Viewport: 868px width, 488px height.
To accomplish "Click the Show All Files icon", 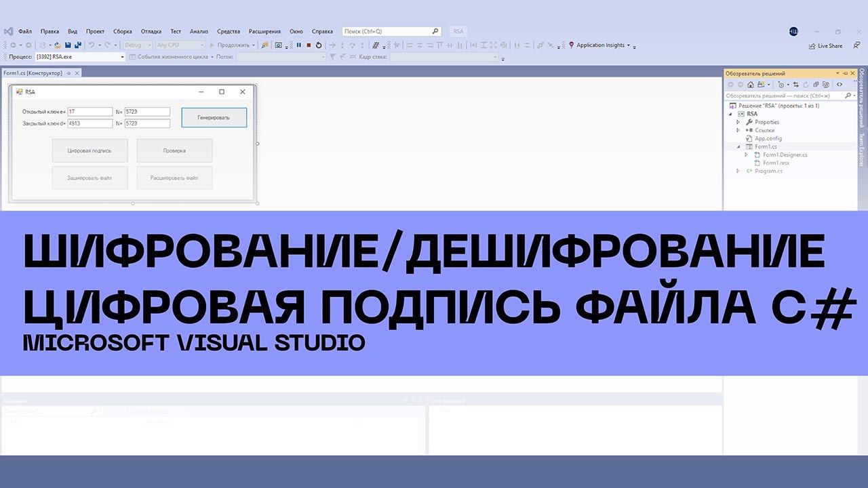I will [826, 85].
